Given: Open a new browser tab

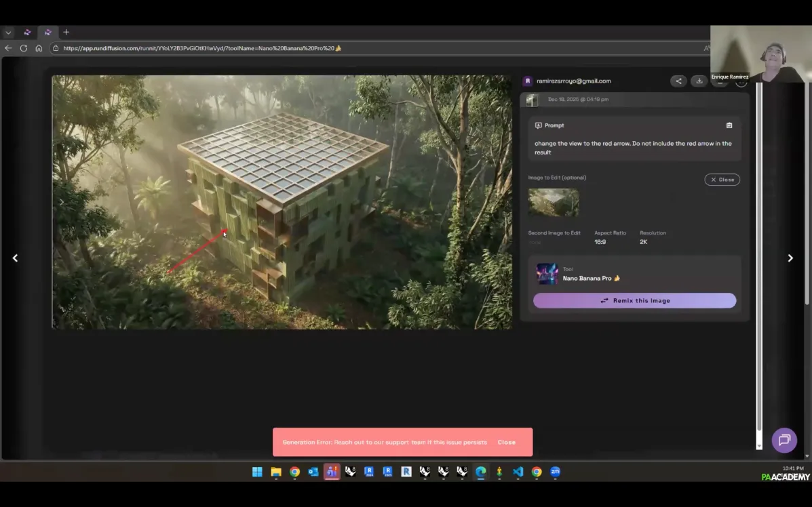Looking at the screenshot, I should 66,32.
